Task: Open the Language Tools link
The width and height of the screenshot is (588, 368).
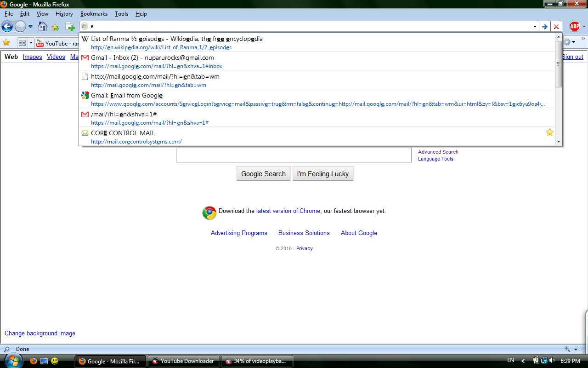Action: [x=435, y=159]
